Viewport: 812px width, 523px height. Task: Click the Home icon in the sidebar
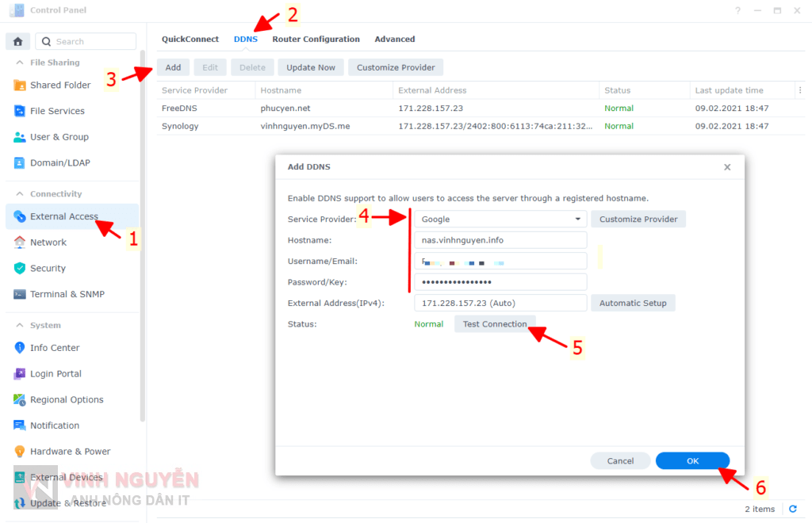click(x=17, y=41)
